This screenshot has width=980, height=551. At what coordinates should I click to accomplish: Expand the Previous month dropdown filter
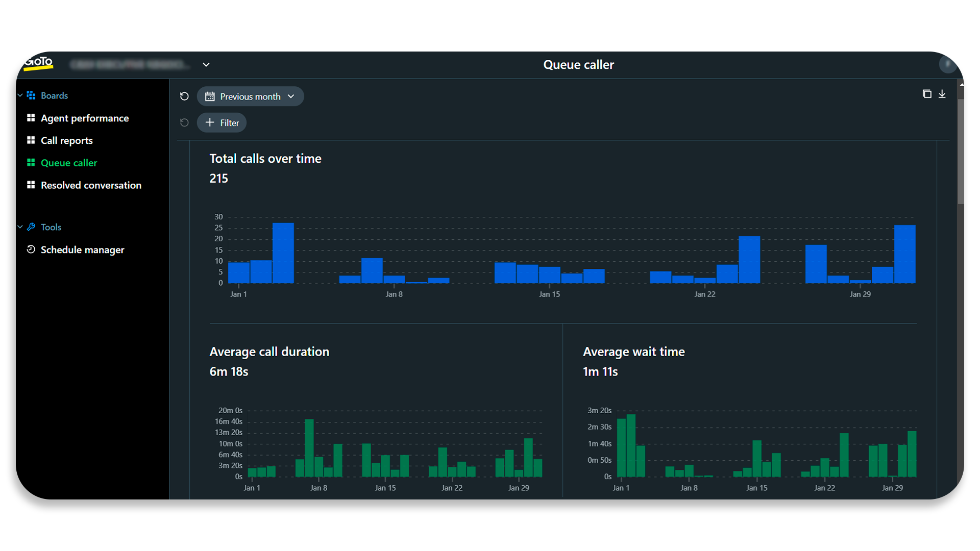[x=291, y=96]
